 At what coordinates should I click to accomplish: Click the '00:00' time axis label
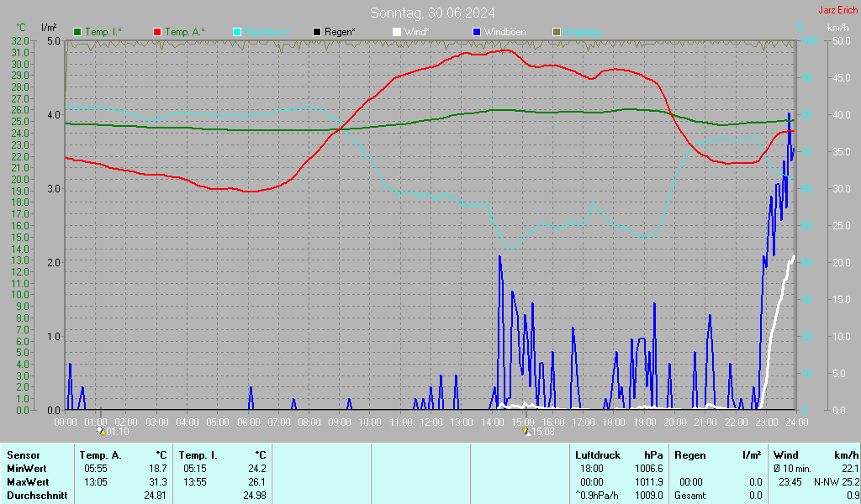pyautogui.click(x=66, y=423)
